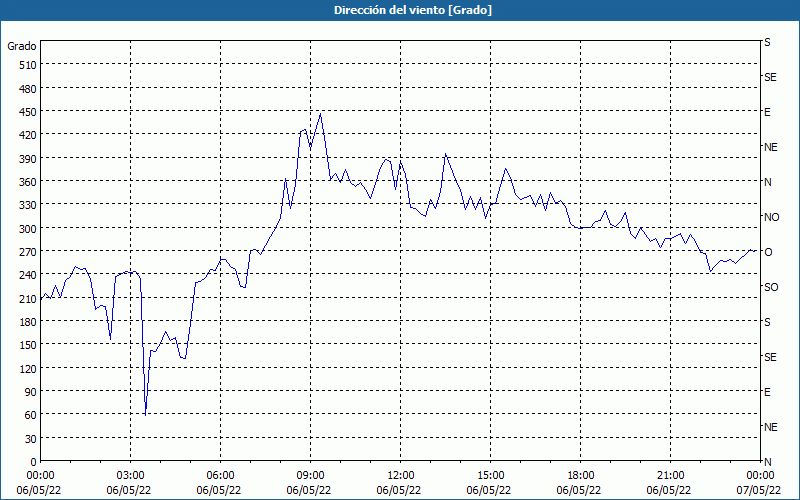The height and width of the screenshot is (500, 800).
Task: Click the 270 y-axis value
Action: click(x=28, y=252)
